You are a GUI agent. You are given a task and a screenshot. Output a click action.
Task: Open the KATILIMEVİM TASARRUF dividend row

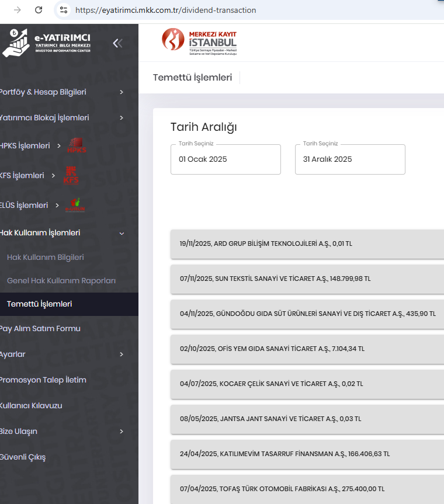coord(307,454)
